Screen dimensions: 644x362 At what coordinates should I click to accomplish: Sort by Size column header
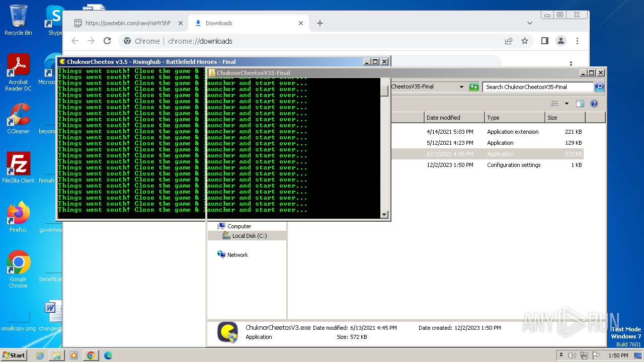565,118
